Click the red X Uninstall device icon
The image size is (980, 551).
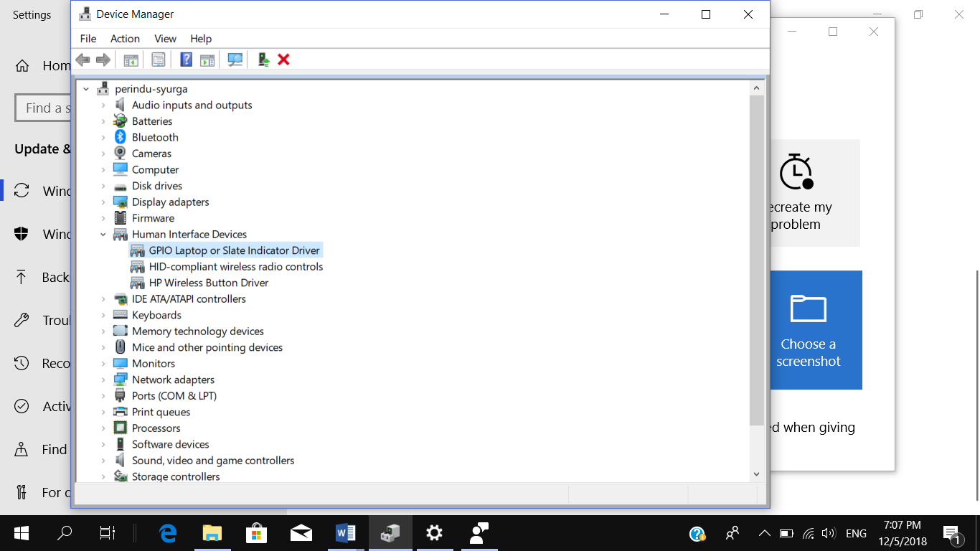283,60
